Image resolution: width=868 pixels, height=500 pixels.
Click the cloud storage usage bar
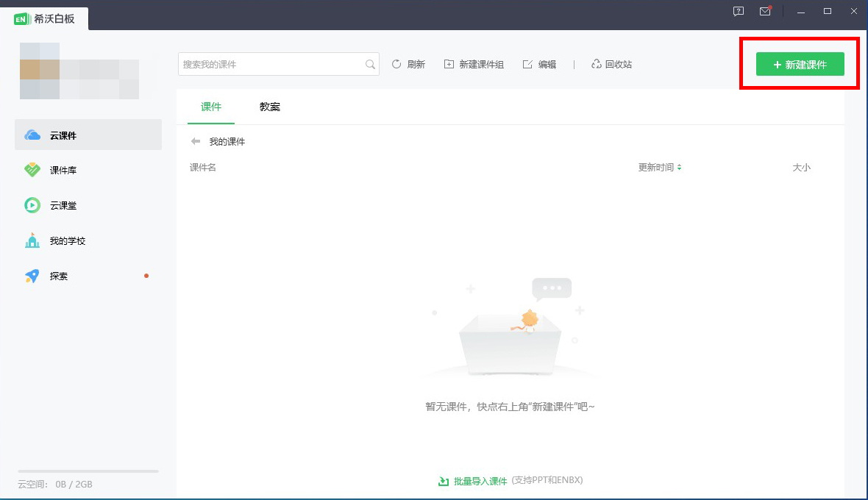87,471
